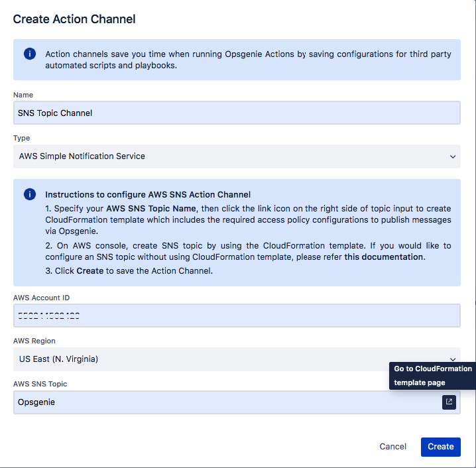Click the 'Type' field label
Viewport: 476px width, 468px height.
click(x=22, y=138)
